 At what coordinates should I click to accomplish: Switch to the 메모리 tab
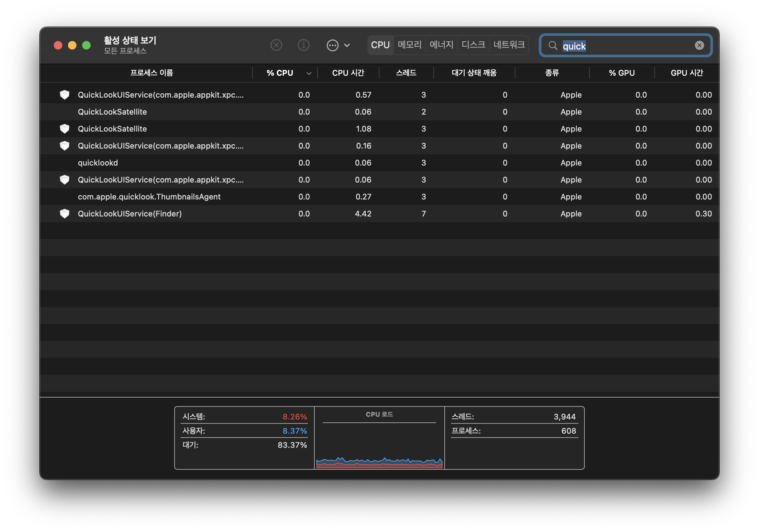[x=410, y=45]
